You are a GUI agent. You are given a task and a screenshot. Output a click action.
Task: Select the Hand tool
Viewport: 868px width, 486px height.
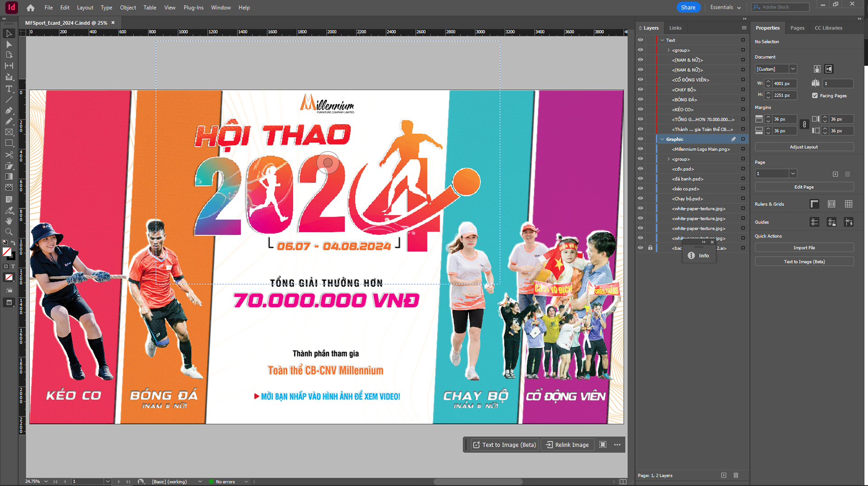pos(9,221)
